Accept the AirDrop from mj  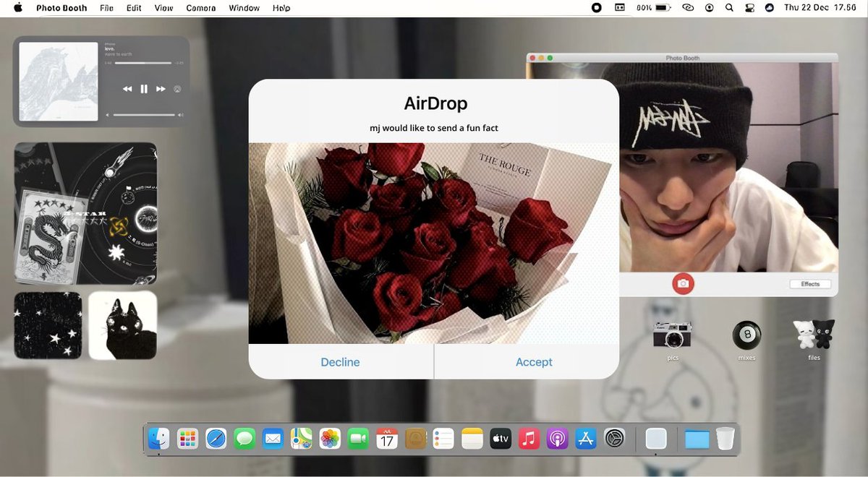[534, 362]
